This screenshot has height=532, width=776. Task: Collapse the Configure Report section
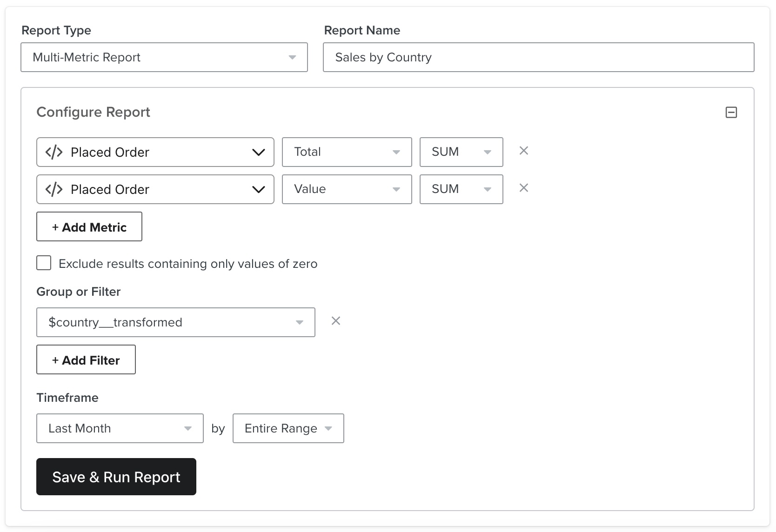point(732,112)
